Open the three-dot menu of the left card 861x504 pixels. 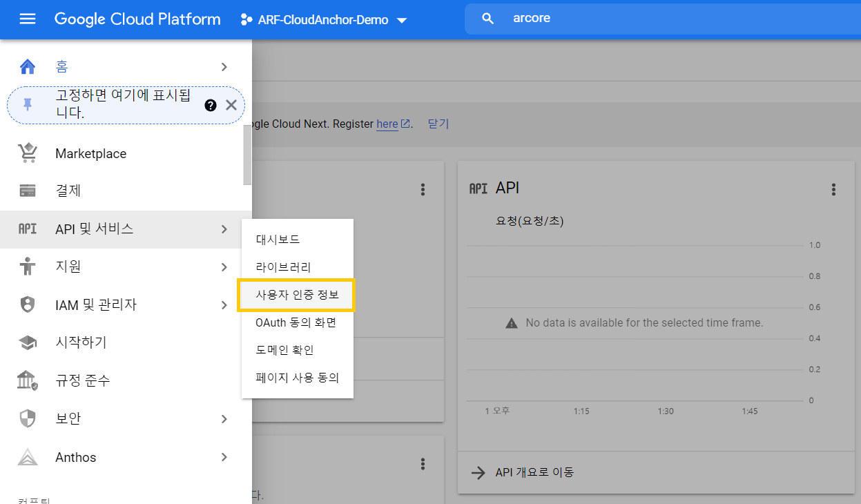click(423, 189)
